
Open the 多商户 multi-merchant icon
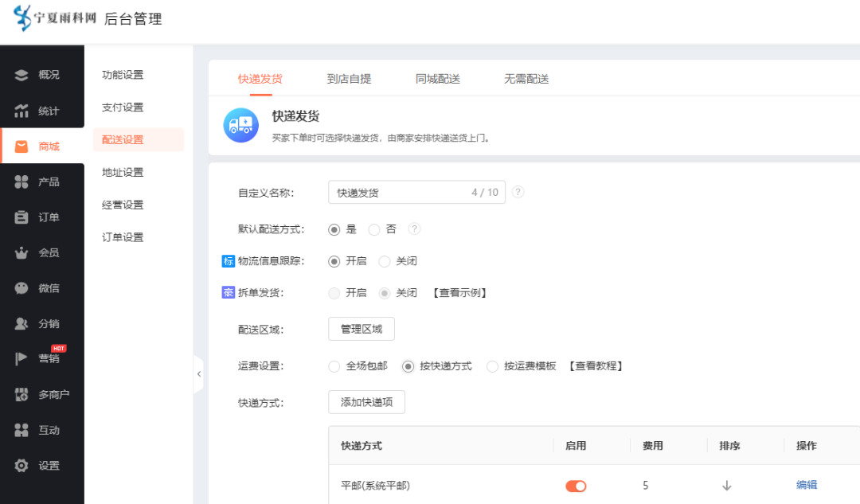click(21, 394)
